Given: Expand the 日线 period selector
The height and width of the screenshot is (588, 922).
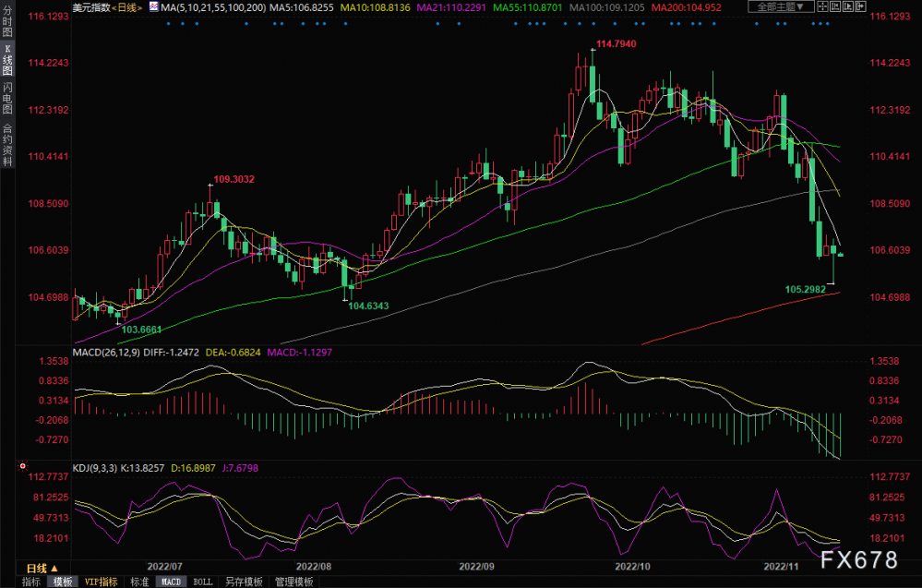Looking at the screenshot, I should [x=42, y=568].
